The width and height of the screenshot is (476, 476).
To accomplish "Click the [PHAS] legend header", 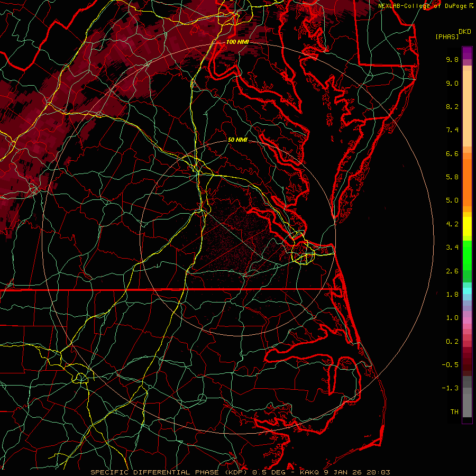I will pos(447,36).
